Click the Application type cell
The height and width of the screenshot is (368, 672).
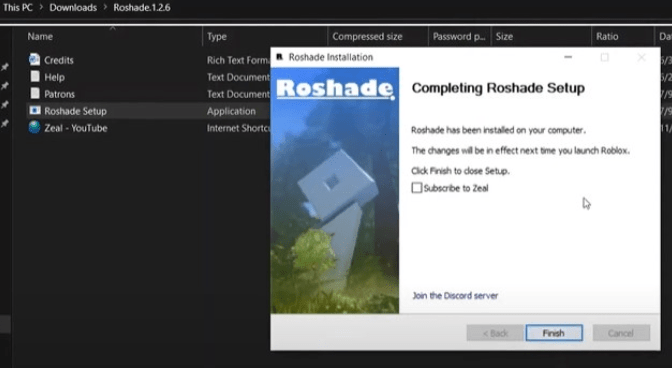[x=231, y=111]
